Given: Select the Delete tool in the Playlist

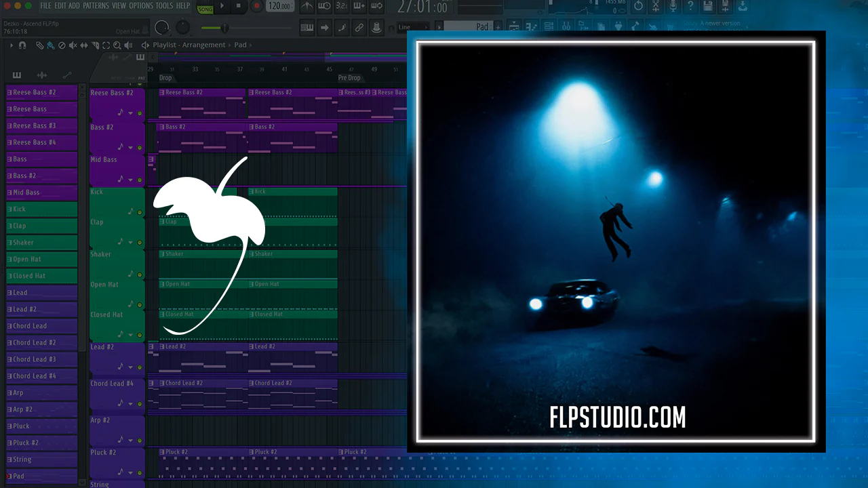Looking at the screenshot, I should tap(62, 45).
